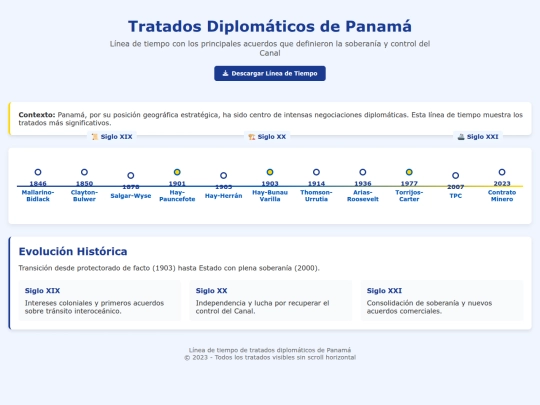
Task: Click the Contrato Minero treaty name
Action: point(502,196)
